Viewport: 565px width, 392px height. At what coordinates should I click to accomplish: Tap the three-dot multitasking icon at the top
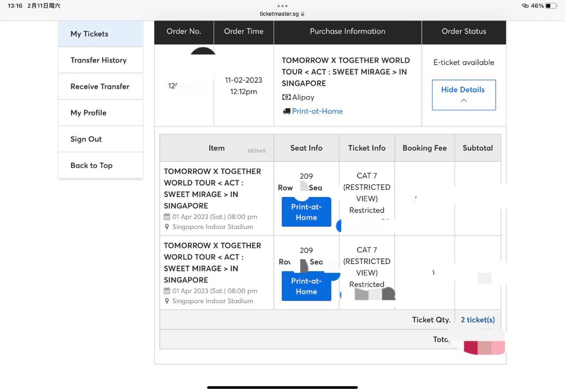[282, 6]
